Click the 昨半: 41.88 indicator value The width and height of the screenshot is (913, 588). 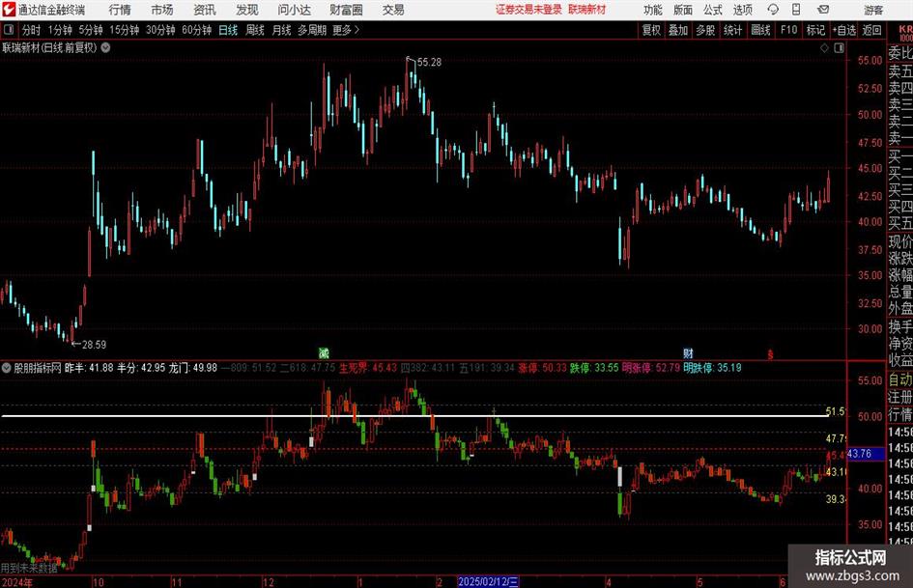pos(89,368)
